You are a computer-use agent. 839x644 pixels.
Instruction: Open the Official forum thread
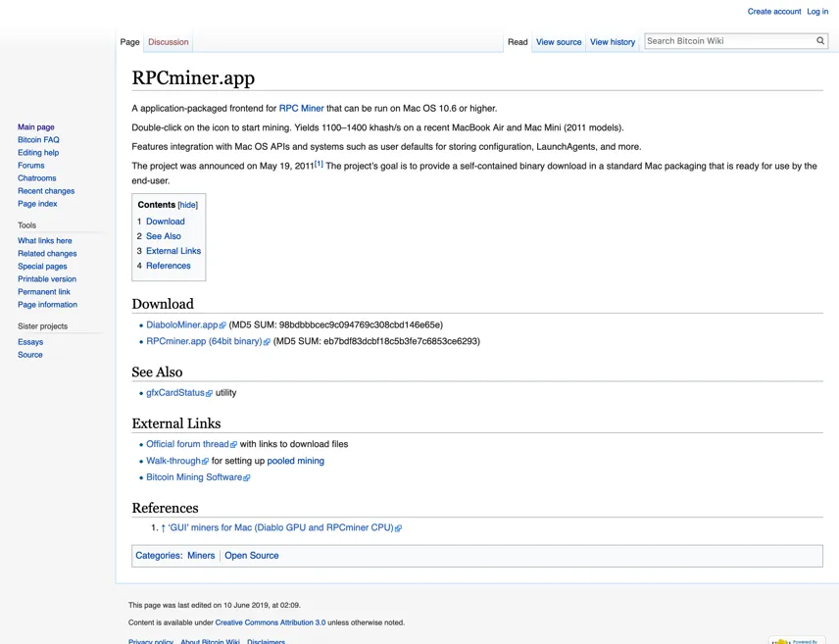point(191,444)
